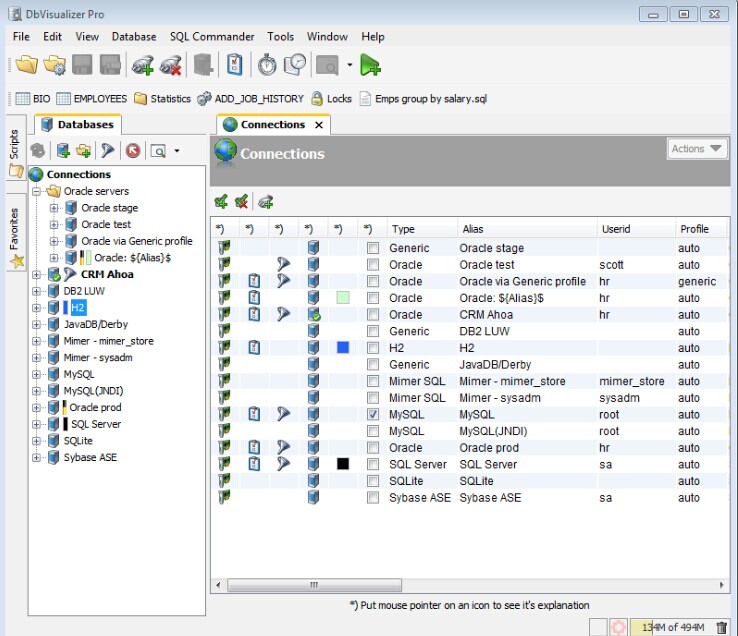This screenshot has height=636, width=738.
Task: Uncheck the MySQL connection checkbox
Action: coord(373,414)
